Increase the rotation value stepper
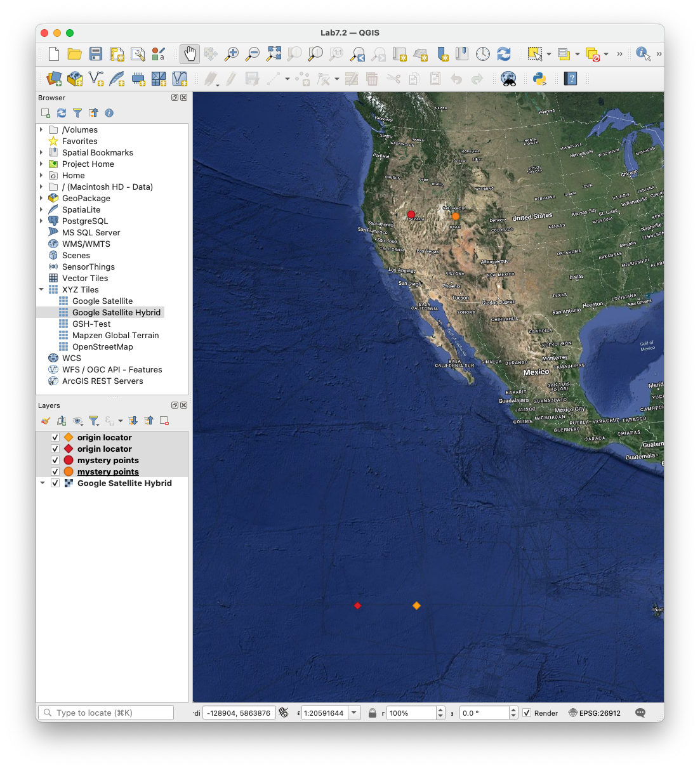 pyautogui.click(x=514, y=709)
